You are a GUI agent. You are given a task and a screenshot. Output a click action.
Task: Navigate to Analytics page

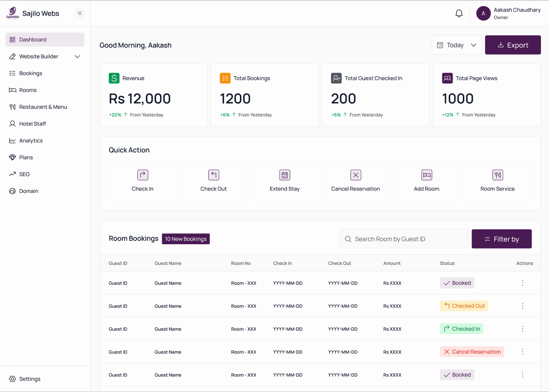pos(31,141)
